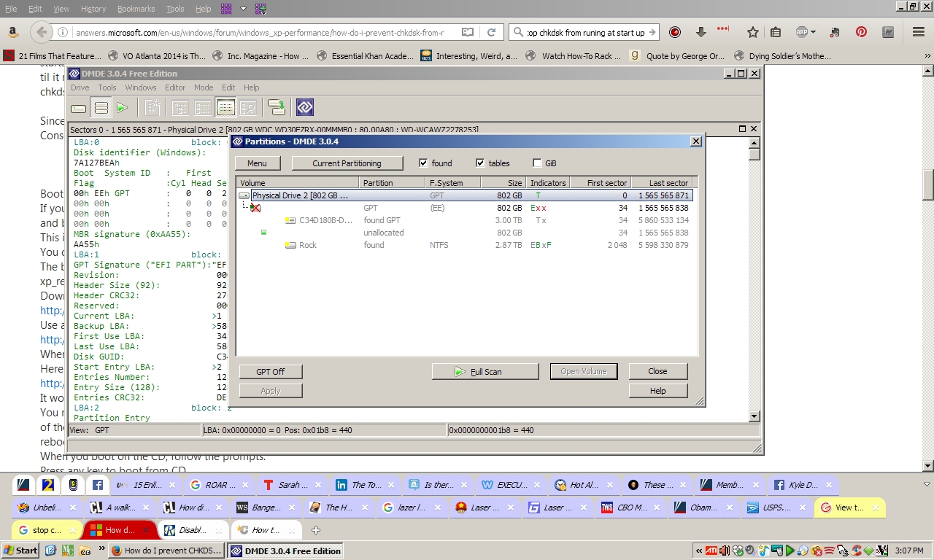This screenshot has width=934, height=560.
Task: Switch to 'USPS...' browser tab
Action: point(776,507)
